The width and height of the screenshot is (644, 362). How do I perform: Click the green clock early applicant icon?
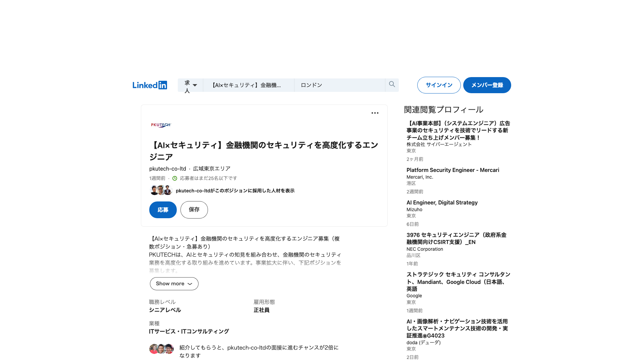(175, 178)
